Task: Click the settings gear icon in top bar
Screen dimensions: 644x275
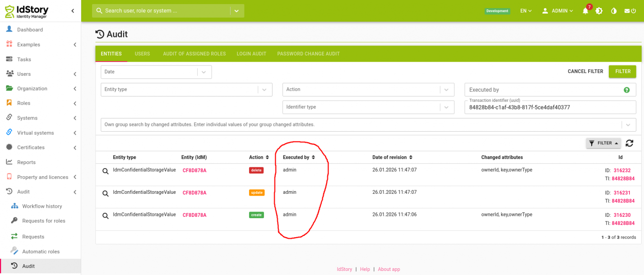Action: tap(599, 11)
